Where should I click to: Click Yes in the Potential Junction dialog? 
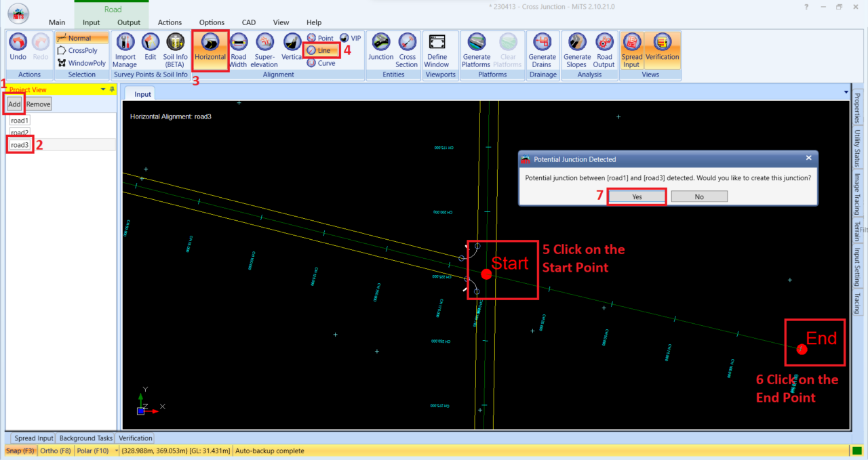point(635,196)
